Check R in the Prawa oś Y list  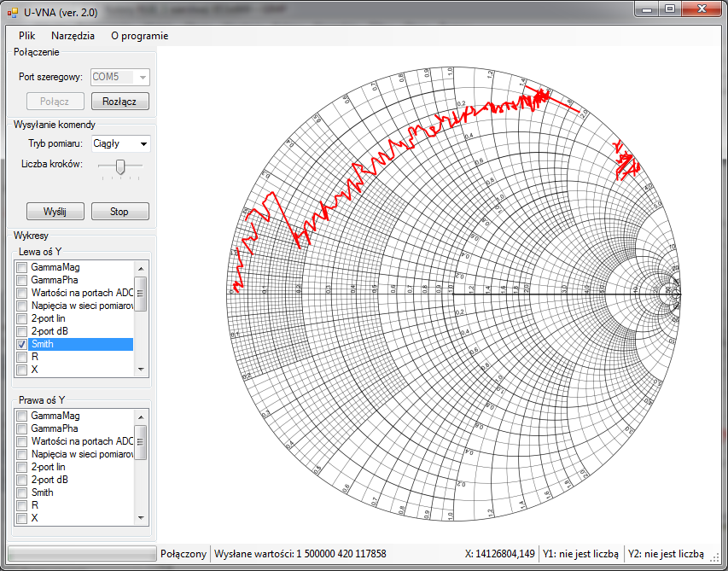pyautogui.click(x=22, y=505)
